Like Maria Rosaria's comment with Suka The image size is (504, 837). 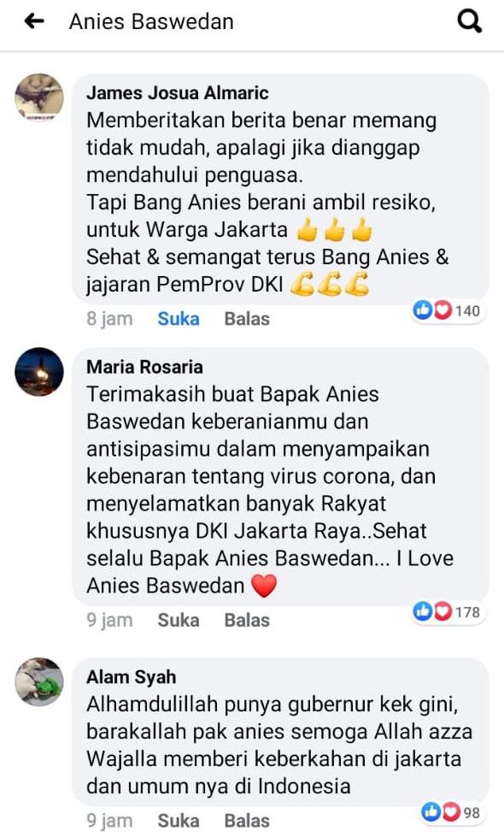(x=179, y=621)
